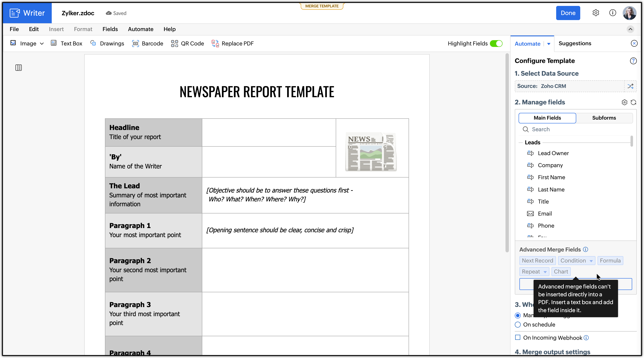
Task: Click the empty Headline cell in table
Action: 269,132
